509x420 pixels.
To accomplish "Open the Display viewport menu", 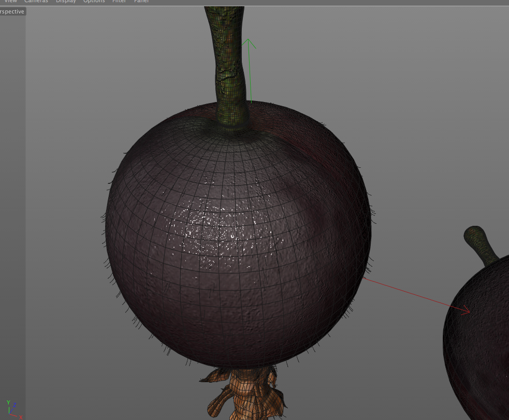I will tap(66, 2).
